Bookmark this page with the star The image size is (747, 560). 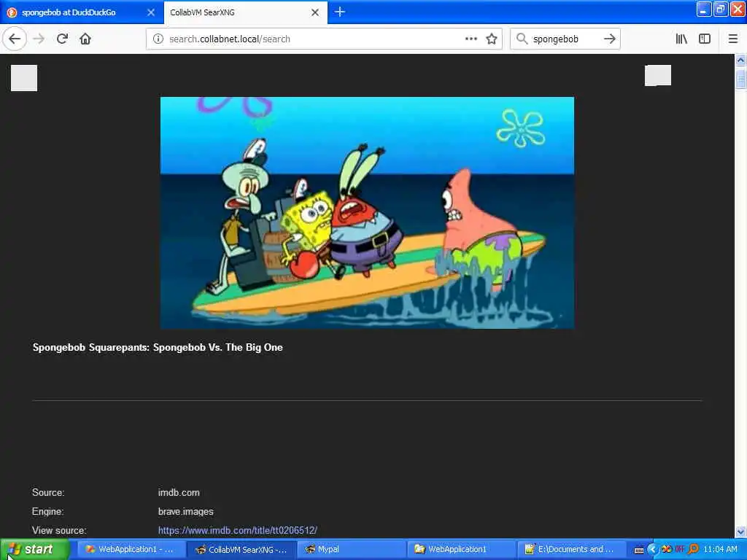pos(492,39)
